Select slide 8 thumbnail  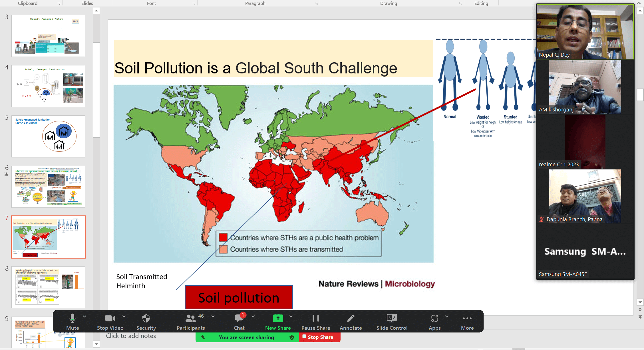coord(48,287)
